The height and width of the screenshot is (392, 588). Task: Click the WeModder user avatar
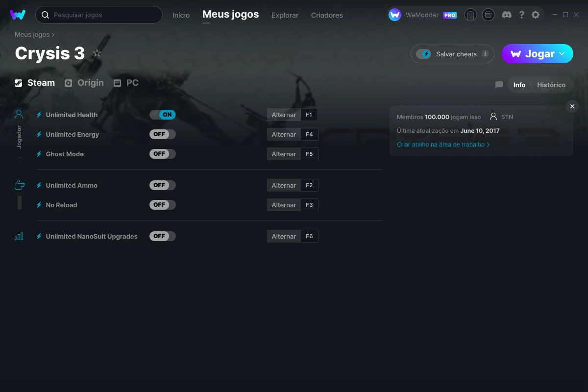[x=395, y=15]
